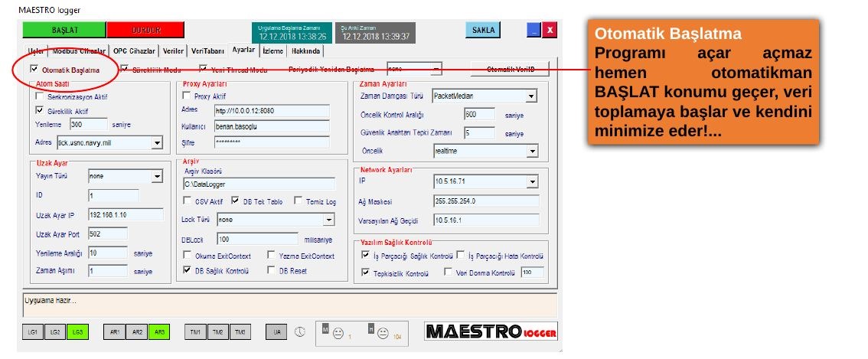This screenshot has height=359, width=868.
Task: Toggle İş Parçacığı Sağlık Kontrolü checkbox
Action: coord(365,256)
